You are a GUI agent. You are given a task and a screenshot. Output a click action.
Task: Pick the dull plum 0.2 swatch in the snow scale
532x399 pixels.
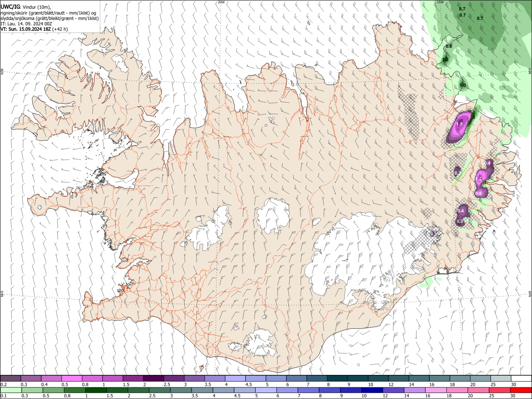(10, 379)
